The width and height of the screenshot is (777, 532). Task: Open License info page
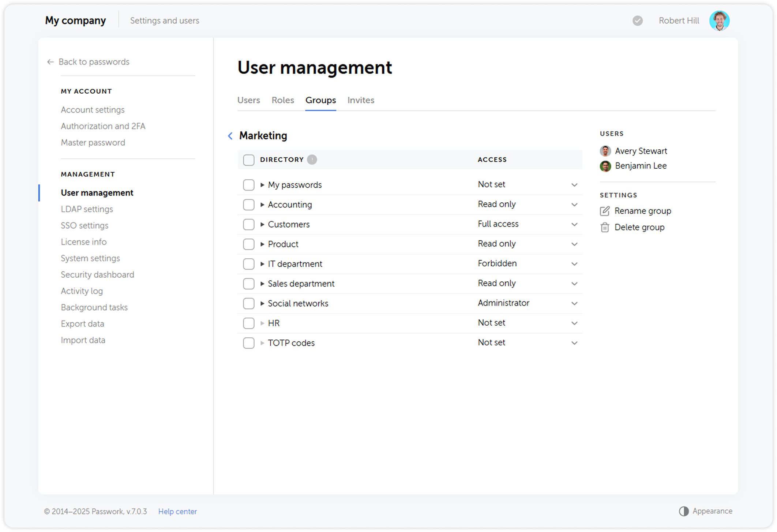84,242
